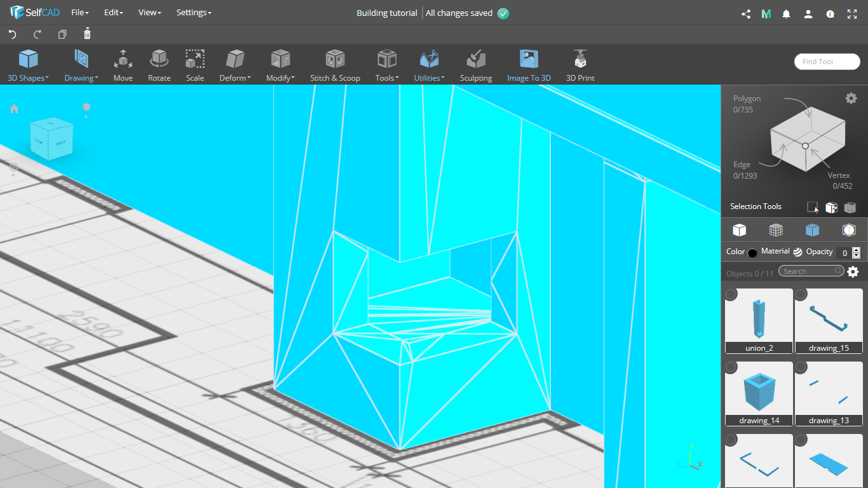Viewport: 868px width, 488px height.
Task: Toggle drawing_14 selection circle
Action: coord(731,367)
